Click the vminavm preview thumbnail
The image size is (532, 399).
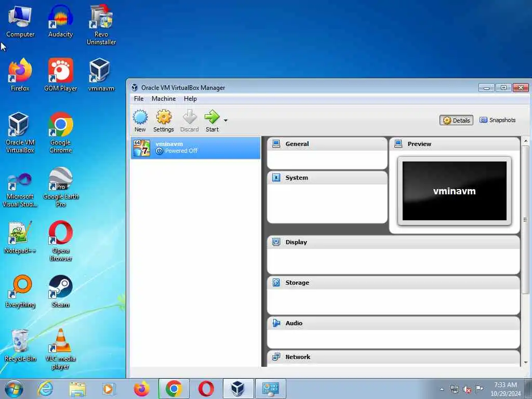pyautogui.click(x=454, y=191)
